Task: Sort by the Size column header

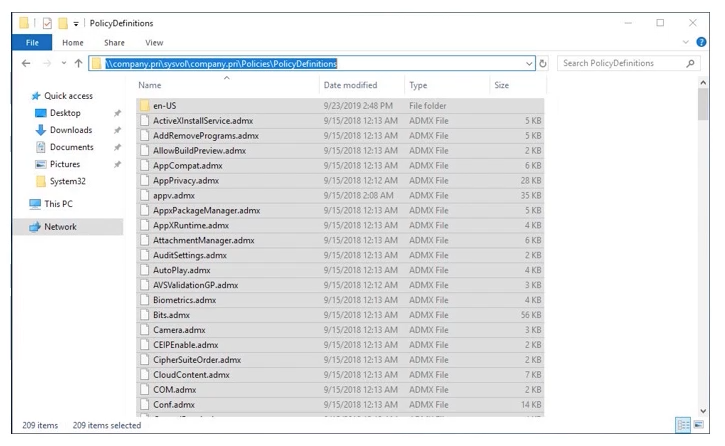Action: [501, 85]
